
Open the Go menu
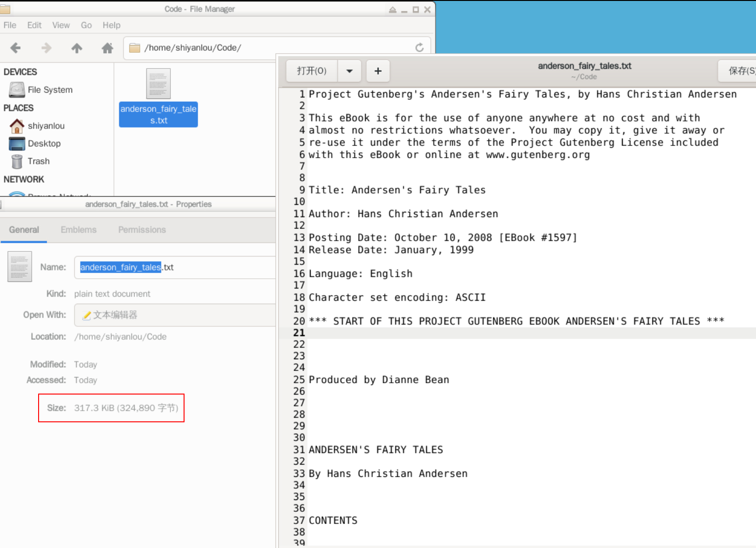tap(86, 25)
